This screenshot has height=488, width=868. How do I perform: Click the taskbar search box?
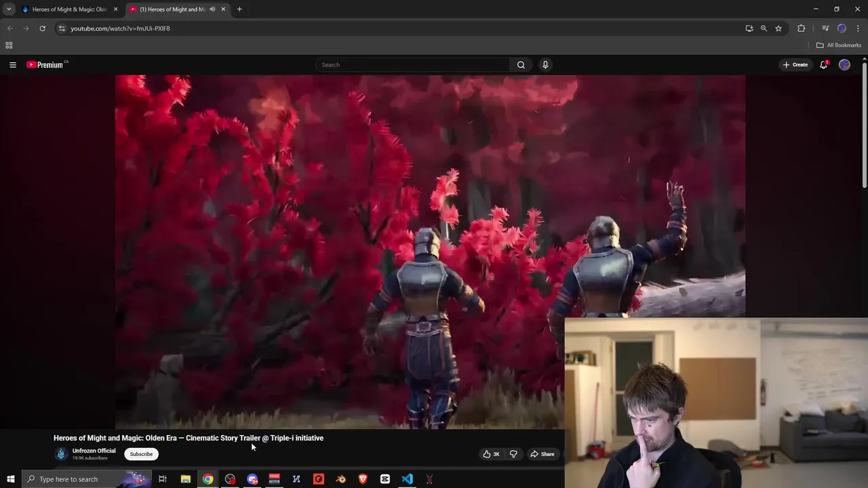pyautogui.click(x=85, y=479)
